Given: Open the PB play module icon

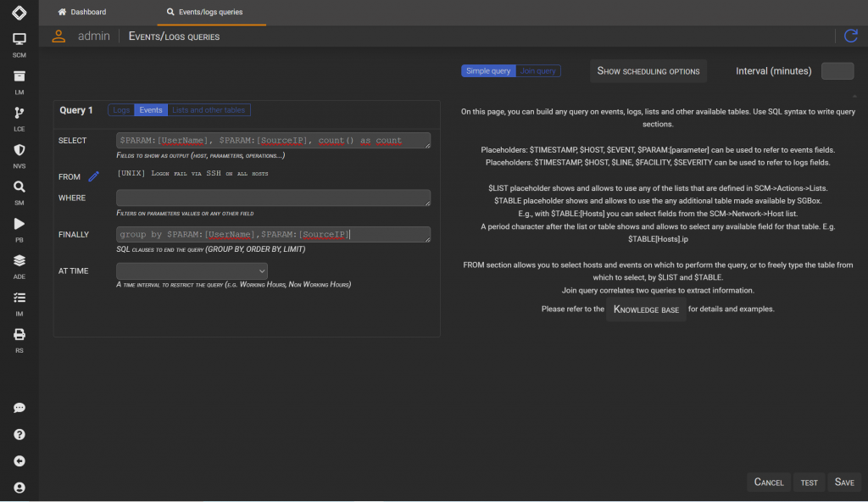Looking at the screenshot, I should pyautogui.click(x=19, y=224).
